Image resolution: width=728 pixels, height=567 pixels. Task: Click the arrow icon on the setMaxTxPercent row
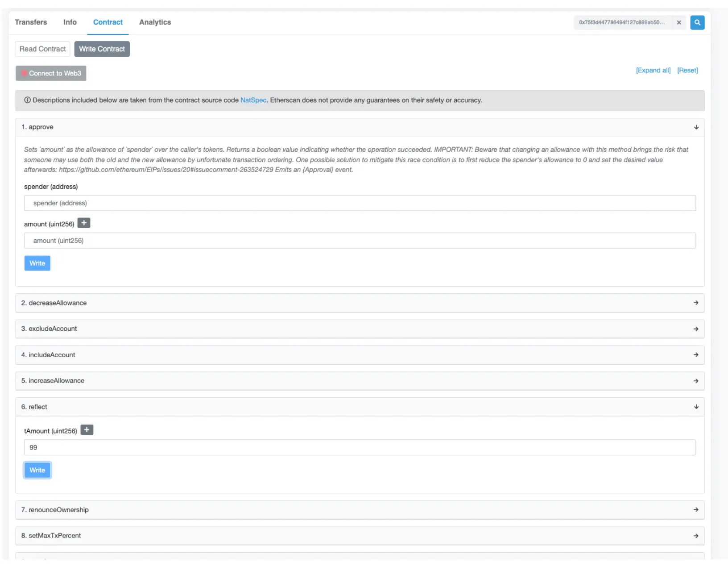click(x=696, y=536)
